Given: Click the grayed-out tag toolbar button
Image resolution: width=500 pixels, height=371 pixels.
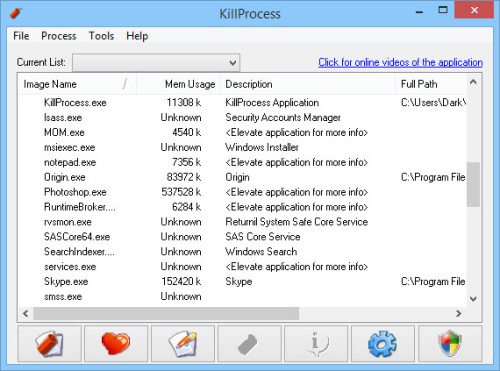Looking at the screenshot, I should coord(249,344).
